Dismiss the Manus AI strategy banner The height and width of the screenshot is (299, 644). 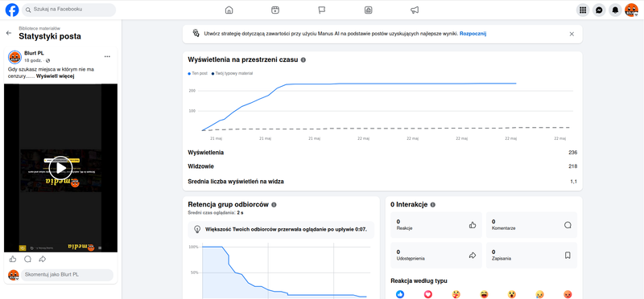[x=572, y=34]
